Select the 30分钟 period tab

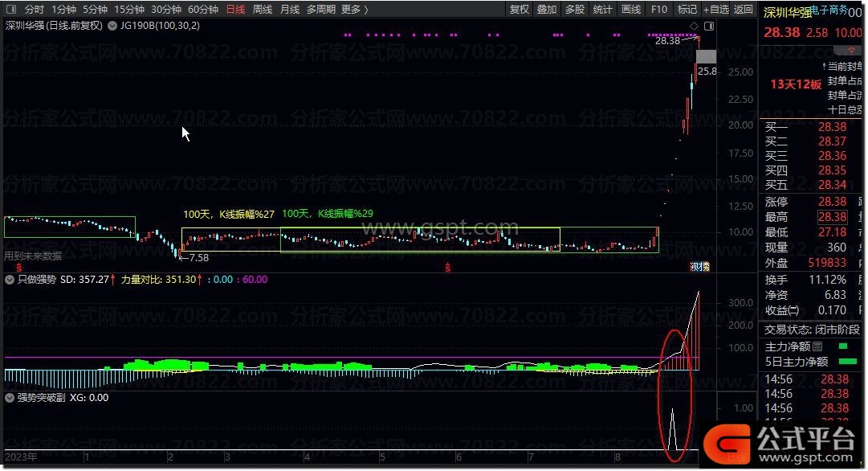coord(166,10)
